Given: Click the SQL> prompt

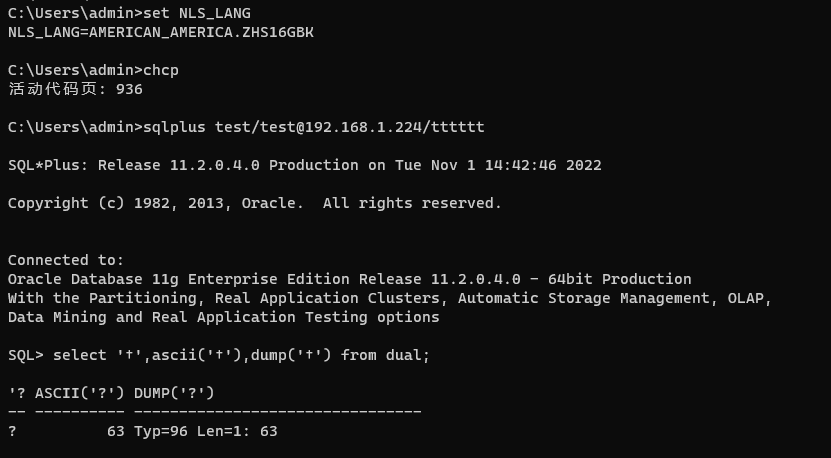Looking at the screenshot, I should (x=25, y=355).
